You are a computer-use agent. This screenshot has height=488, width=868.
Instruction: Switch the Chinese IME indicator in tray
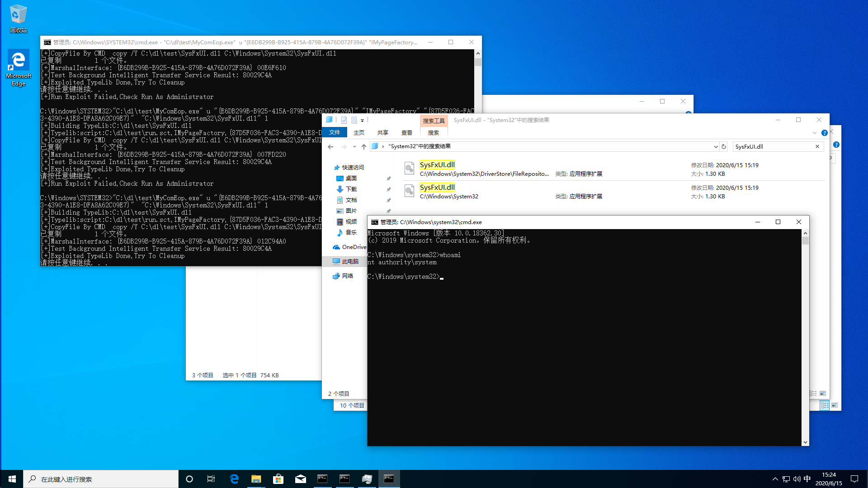pyautogui.click(x=807, y=479)
